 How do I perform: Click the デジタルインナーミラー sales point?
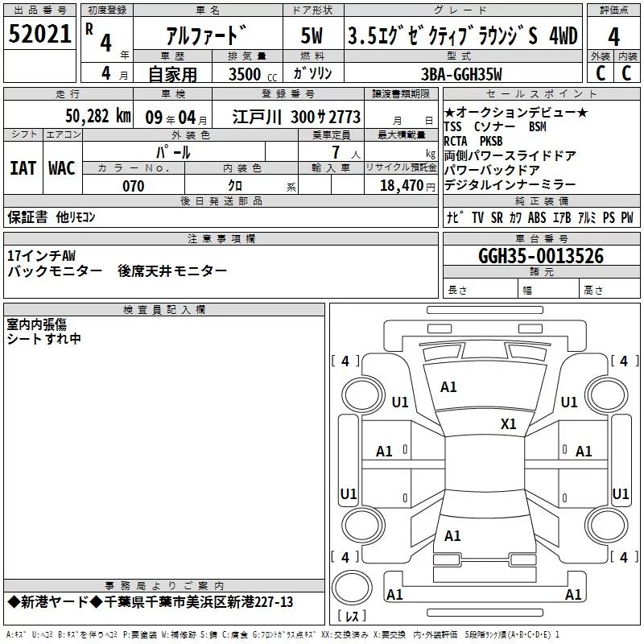(x=510, y=184)
